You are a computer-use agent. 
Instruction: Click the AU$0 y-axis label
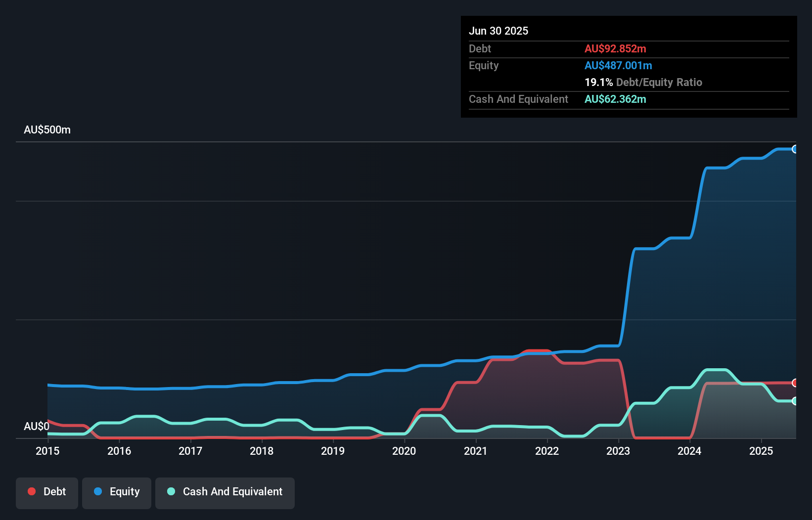click(x=37, y=426)
